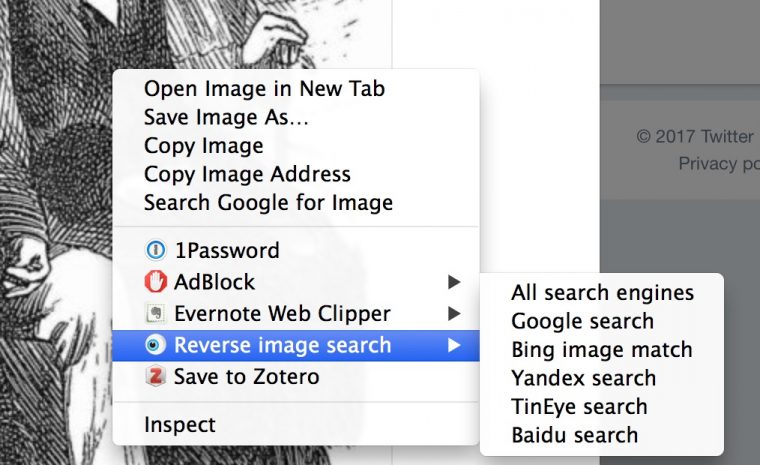The width and height of the screenshot is (760, 465).
Task: Click the Reverse image search eye icon
Action: (x=155, y=346)
